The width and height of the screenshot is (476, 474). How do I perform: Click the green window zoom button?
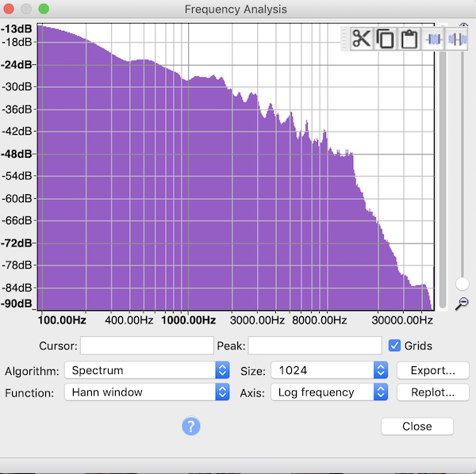(44, 9)
